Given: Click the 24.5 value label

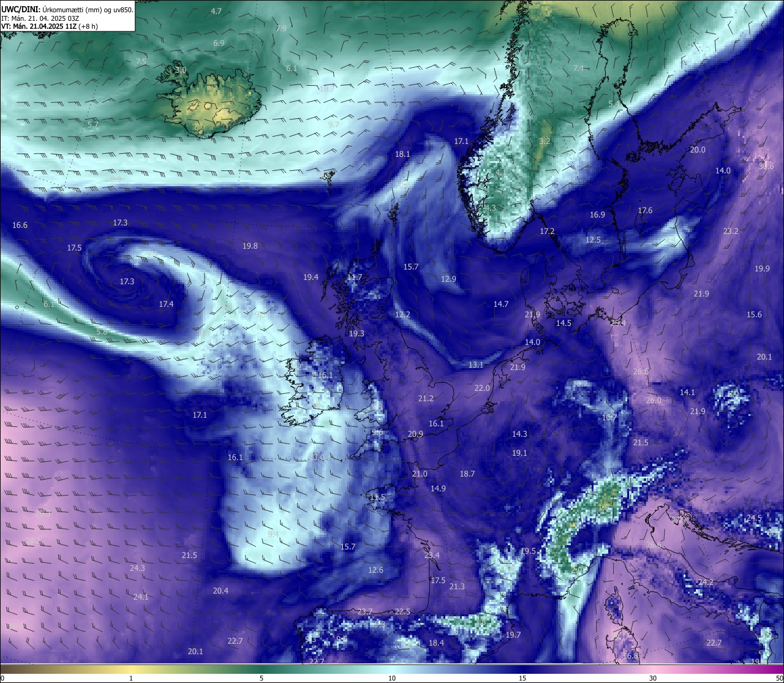Looking at the screenshot, I should [x=754, y=518].
